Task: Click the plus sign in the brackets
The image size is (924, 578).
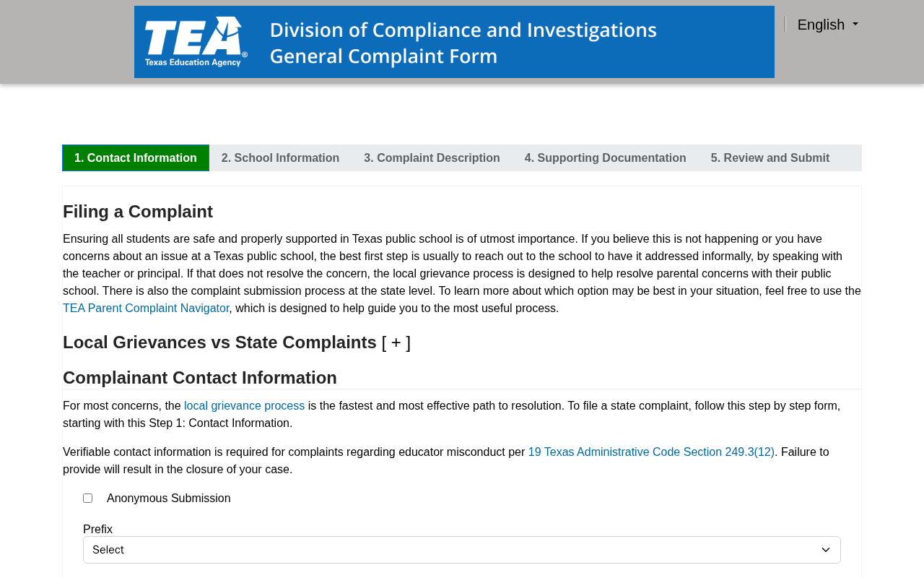Action: click(x=396, y=342)
